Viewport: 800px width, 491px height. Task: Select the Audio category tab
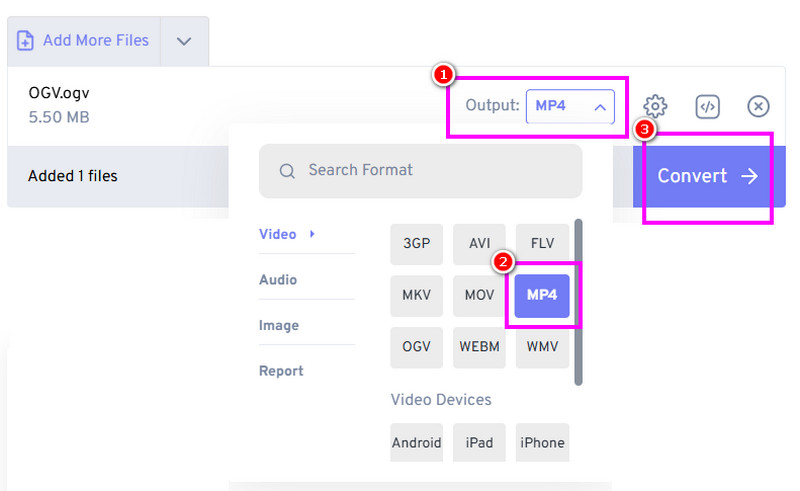(x=278, y=280)
